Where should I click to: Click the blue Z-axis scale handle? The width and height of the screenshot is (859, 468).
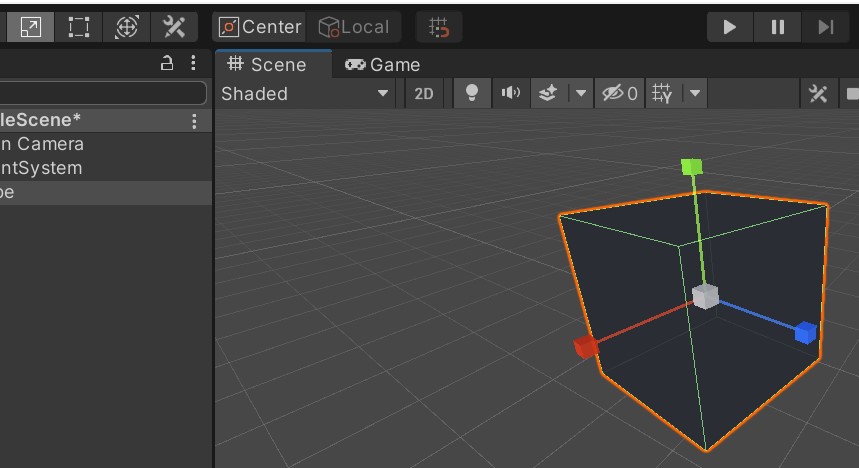[805, 333]
